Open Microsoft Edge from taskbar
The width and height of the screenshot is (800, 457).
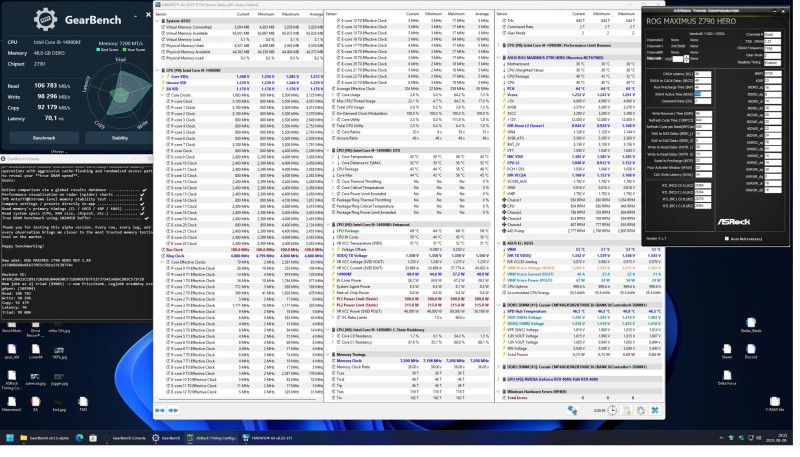80,438
